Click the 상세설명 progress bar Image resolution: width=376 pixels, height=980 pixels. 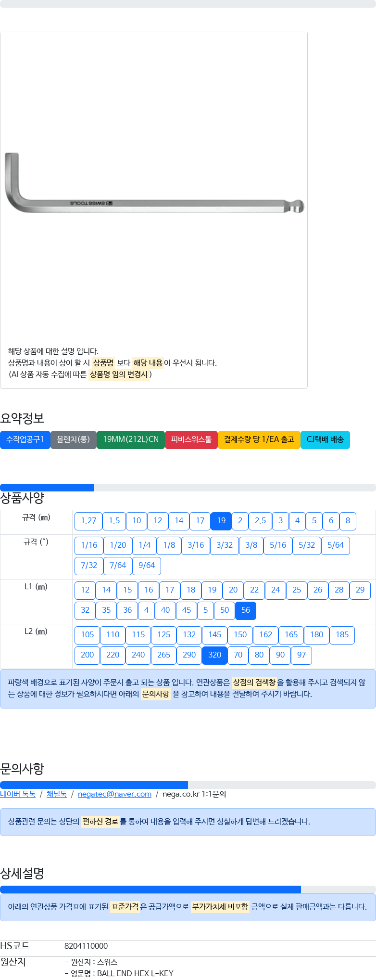tap(150, 890)
